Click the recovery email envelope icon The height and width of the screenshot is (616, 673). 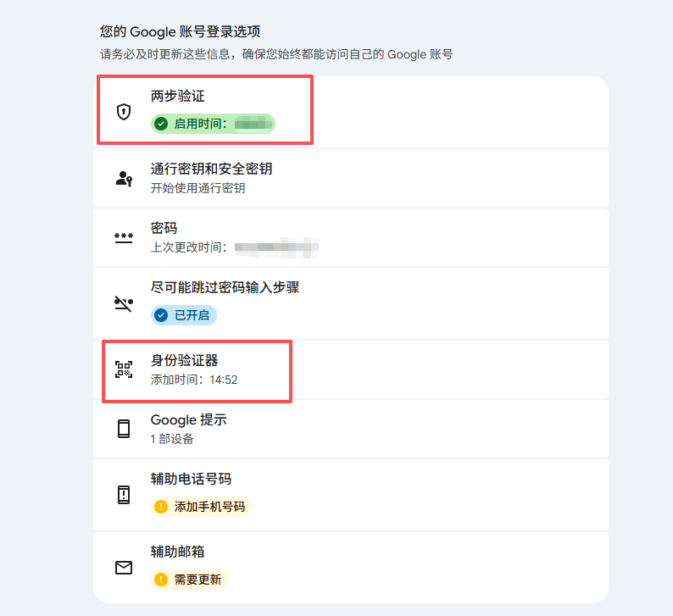[x=124, y=568]
